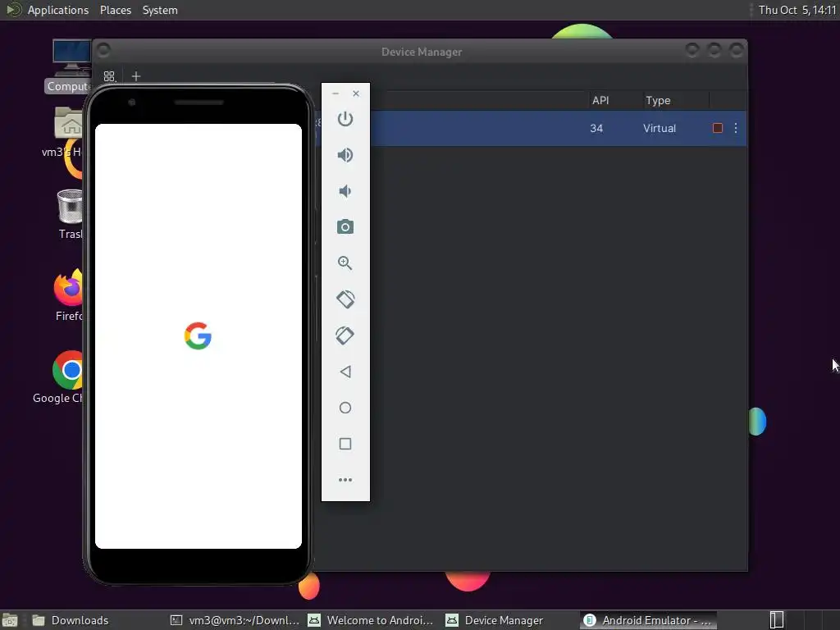Click the clock showing Thu Oct 5, 14:11
Viewport: 840px width, 630px height.
click(x=797, y=10)
